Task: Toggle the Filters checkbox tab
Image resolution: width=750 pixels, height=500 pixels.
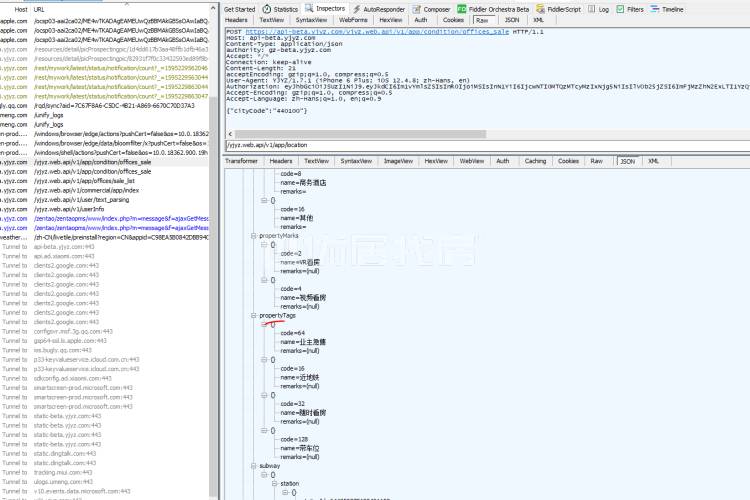Action: click(630, 9)
